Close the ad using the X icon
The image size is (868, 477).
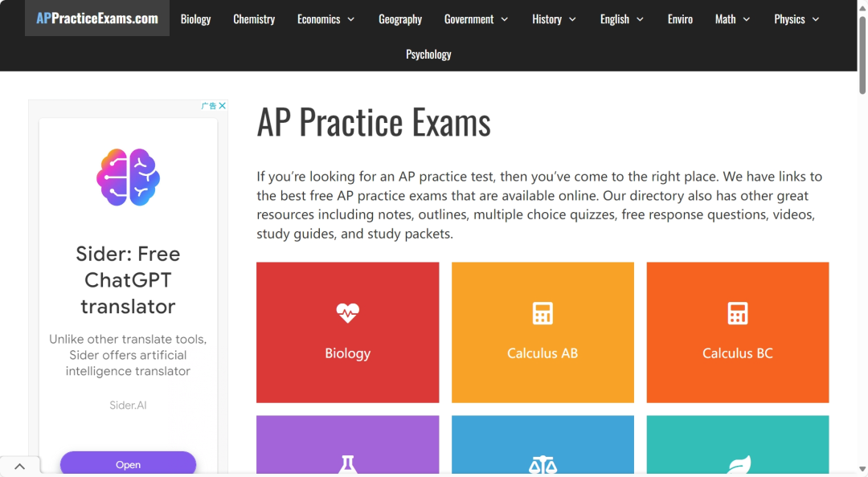click(222, 106)
